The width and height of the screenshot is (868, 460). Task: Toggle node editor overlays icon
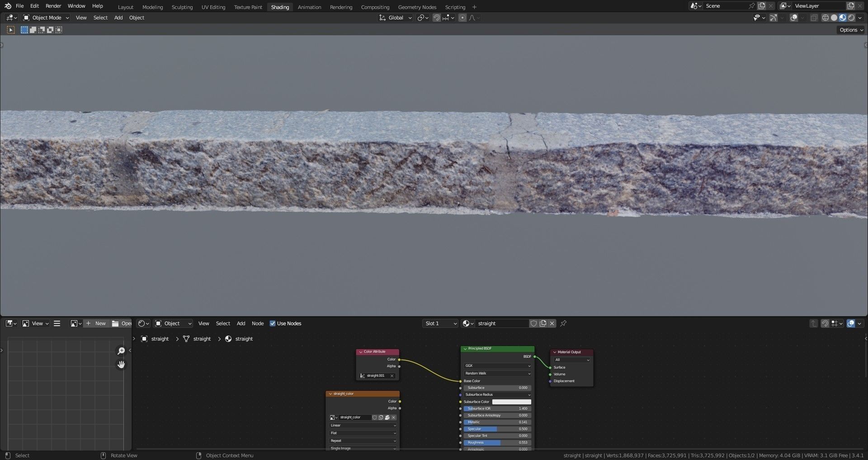(x=851, y=323)
